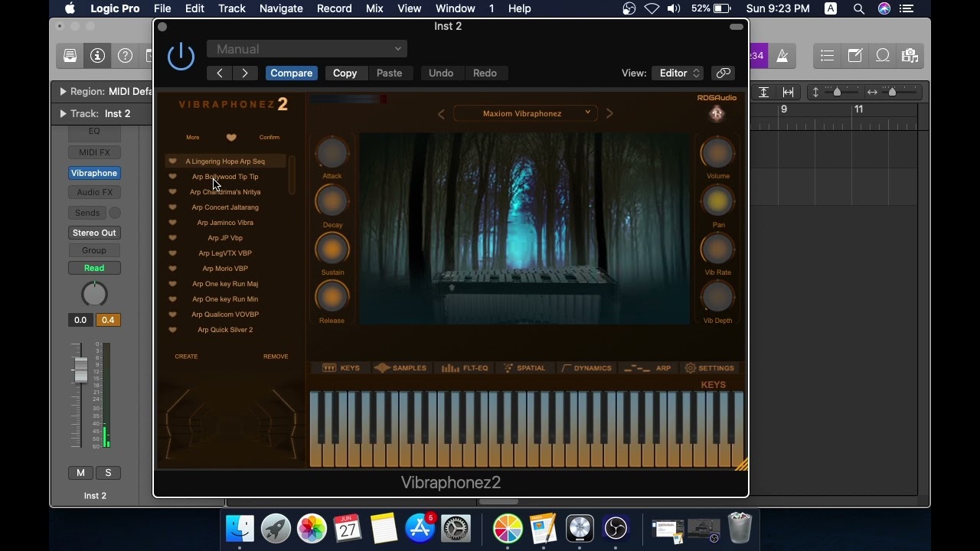
Task: Click the Attack knob
Action: [332, 153]
